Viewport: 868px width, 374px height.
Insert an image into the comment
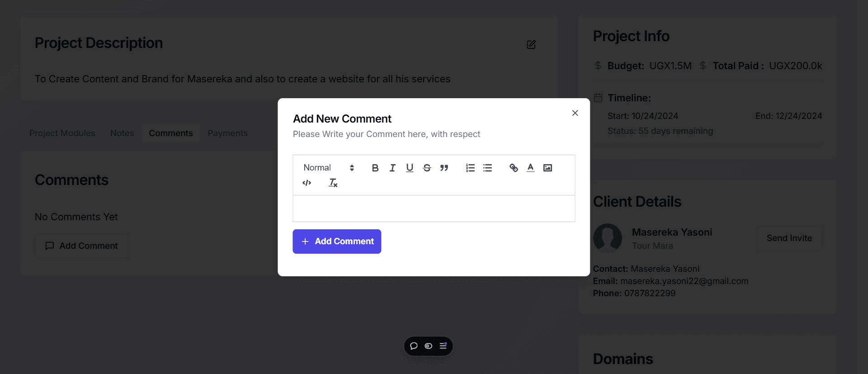click(547, 168)
